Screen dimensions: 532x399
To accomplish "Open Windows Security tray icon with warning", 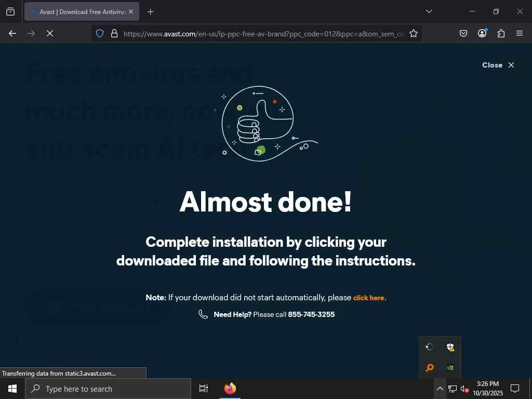I will 450,347.
